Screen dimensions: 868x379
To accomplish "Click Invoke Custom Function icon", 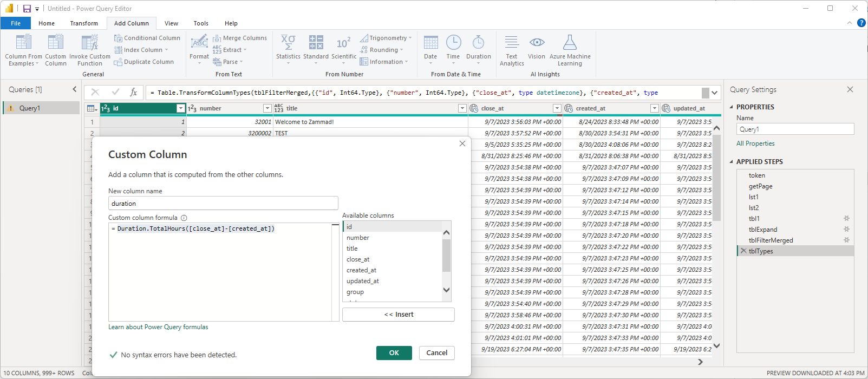I will [89, 42].
